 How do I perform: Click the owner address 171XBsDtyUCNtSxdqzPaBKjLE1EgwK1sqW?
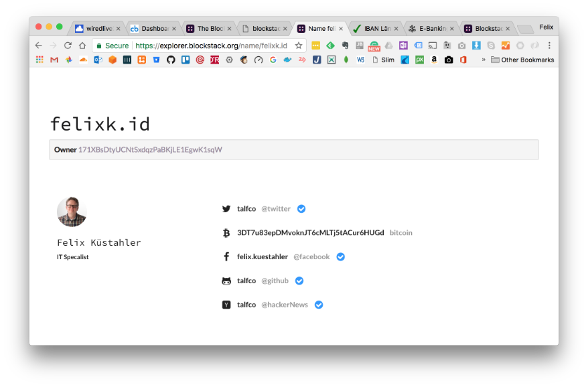[x=150, y=149]
